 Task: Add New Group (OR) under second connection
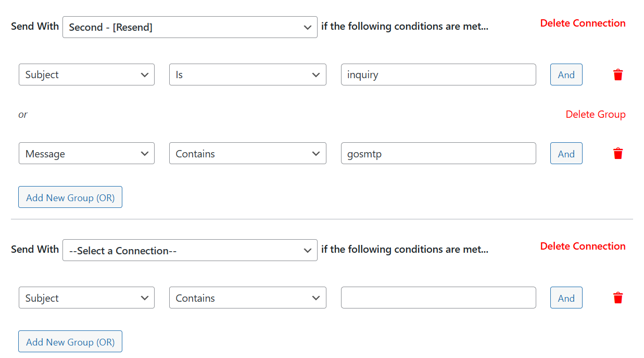pos(70,341)
